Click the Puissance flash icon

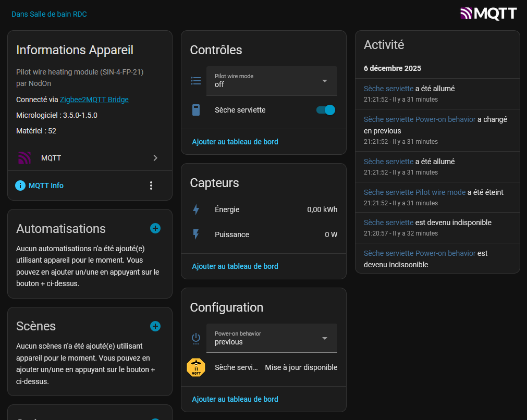pyautogui.click(x=196, y=234)
